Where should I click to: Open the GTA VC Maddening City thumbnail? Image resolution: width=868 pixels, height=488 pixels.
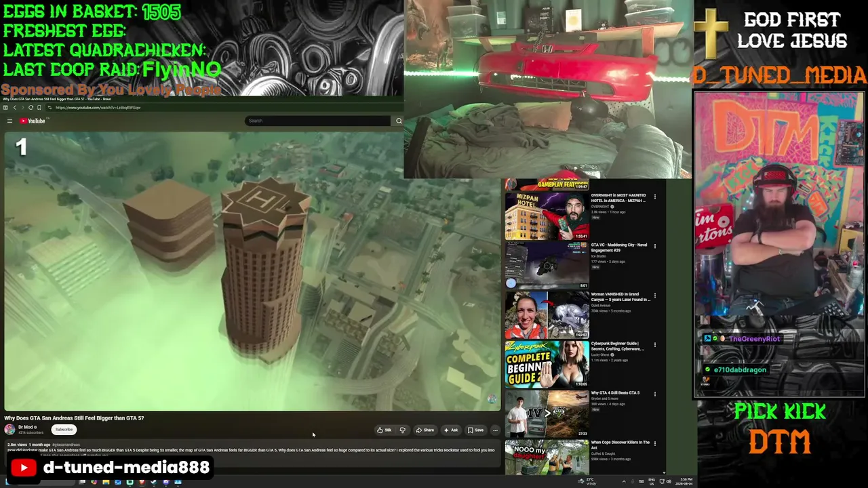[x=547, y=266]
